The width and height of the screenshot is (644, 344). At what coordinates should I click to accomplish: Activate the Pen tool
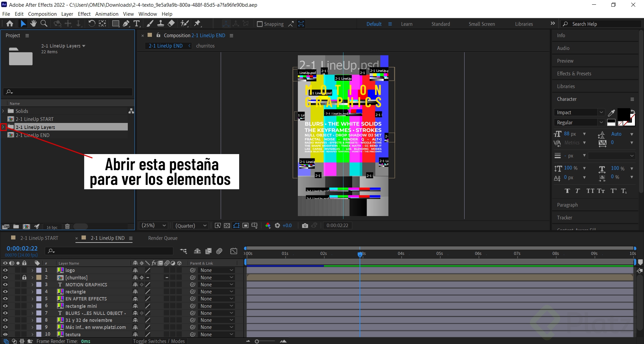point(126,23)
